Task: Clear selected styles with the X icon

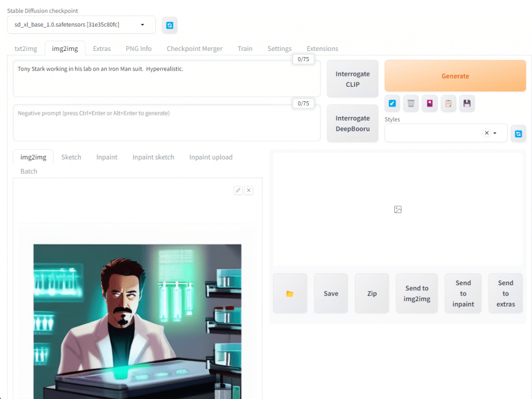Action: [487, 133]
